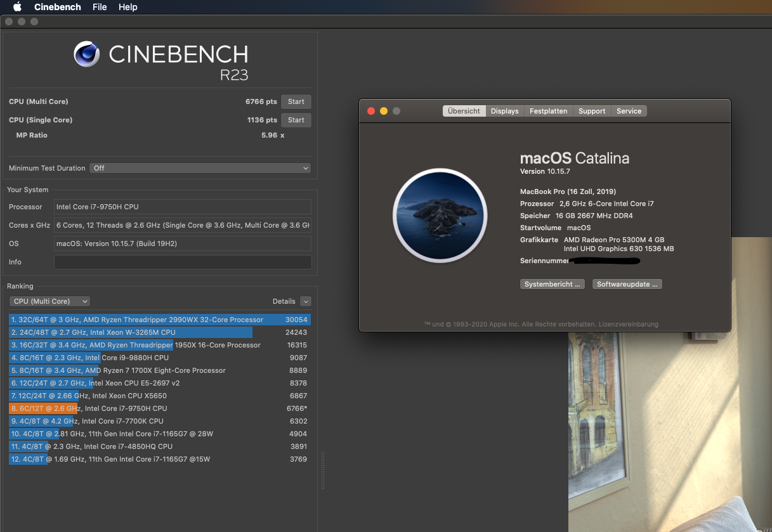Switch to the Festplatten tab

(x=549, y=111)
